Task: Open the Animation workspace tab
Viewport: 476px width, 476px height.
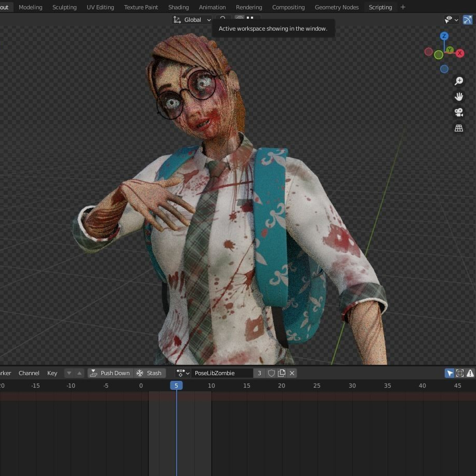Action: click(212, 7)
